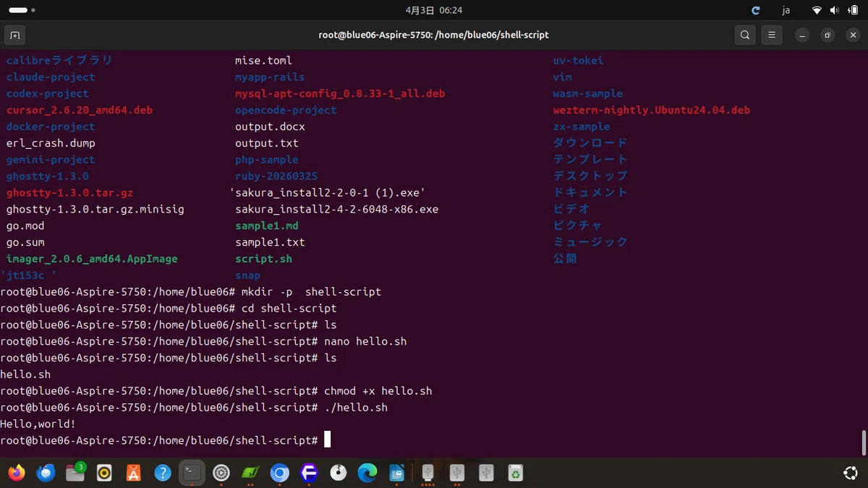The width and height of the screenshot is (868, 488).
Task: Open the purple F application icon
Action: point(309,473)
